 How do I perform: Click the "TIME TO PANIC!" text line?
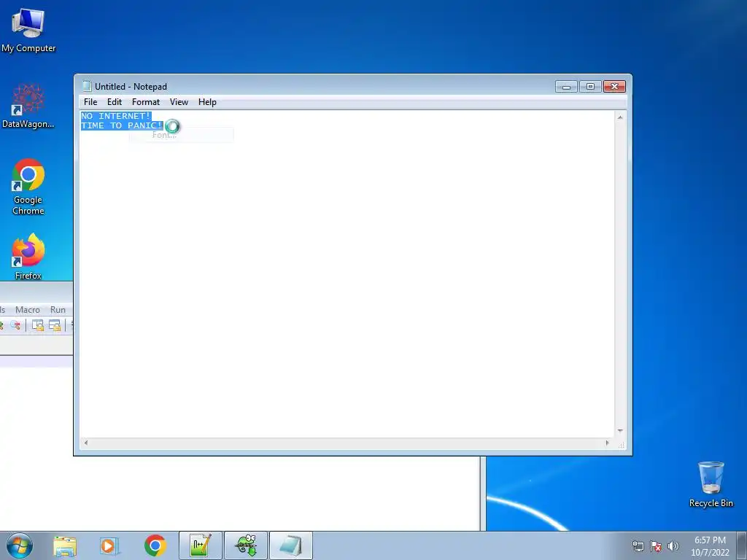click(x=122, y=125)
